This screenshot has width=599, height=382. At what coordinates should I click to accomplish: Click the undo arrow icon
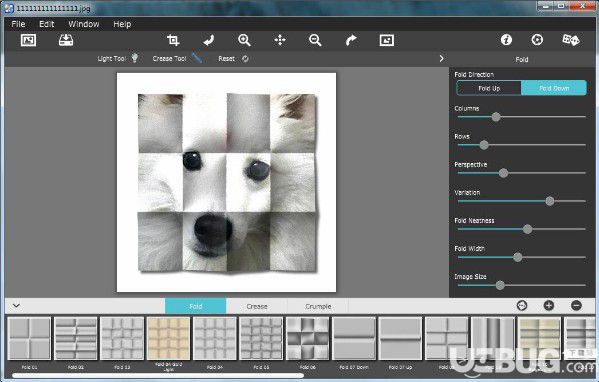pos(209,40)
